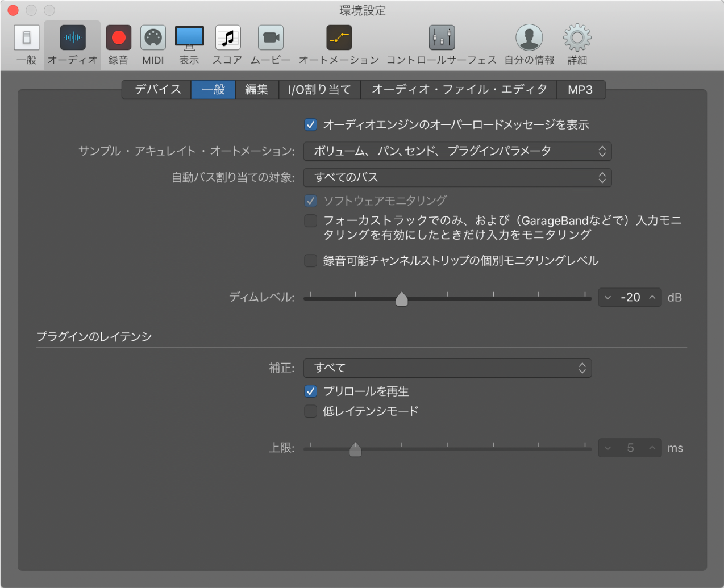The image size is (724, 588).
Task: Open the 自動バス割り当ての対象 dropdown
Action: (x=457, y=177)
